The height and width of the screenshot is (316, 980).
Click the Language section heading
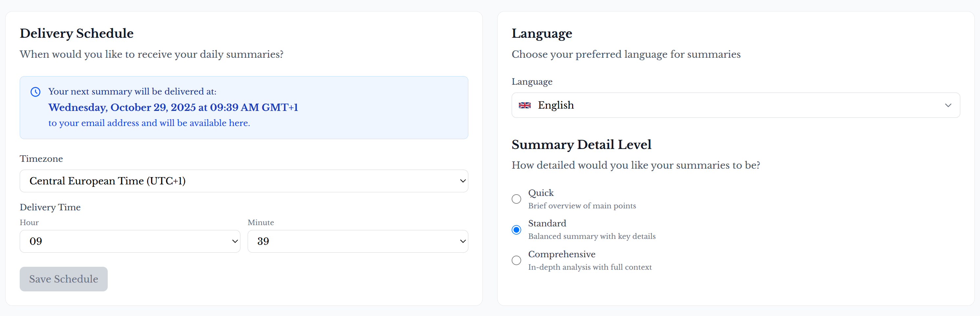pos(542,33)
